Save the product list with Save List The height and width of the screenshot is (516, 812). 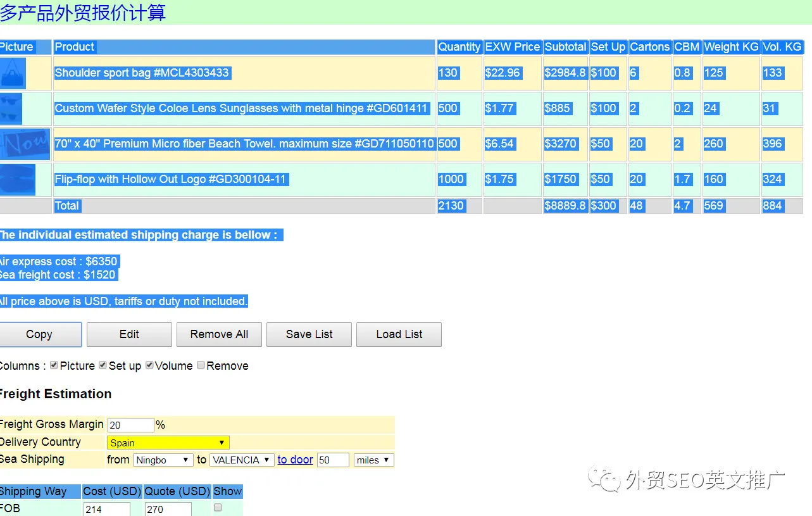[309, 334]
